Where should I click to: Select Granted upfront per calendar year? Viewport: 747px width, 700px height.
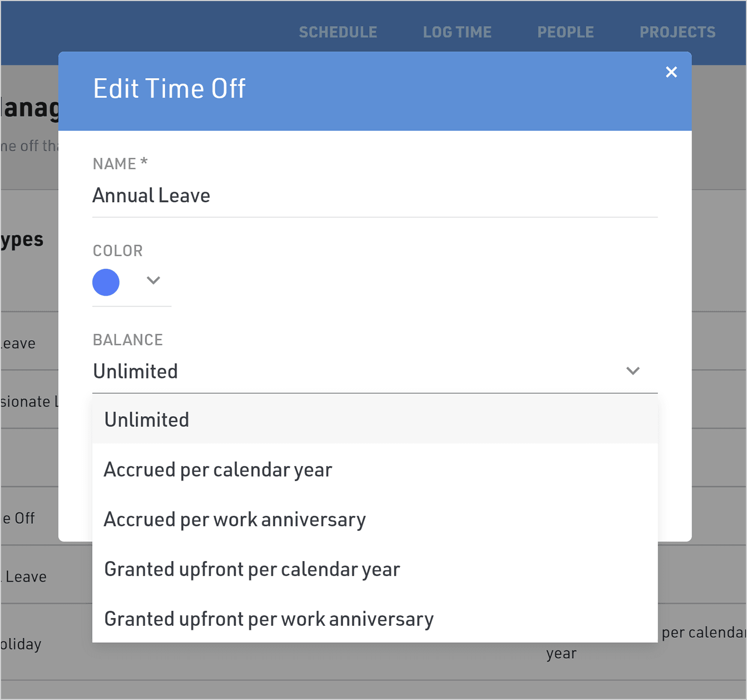pyautogui.click(x=252, y=569)
